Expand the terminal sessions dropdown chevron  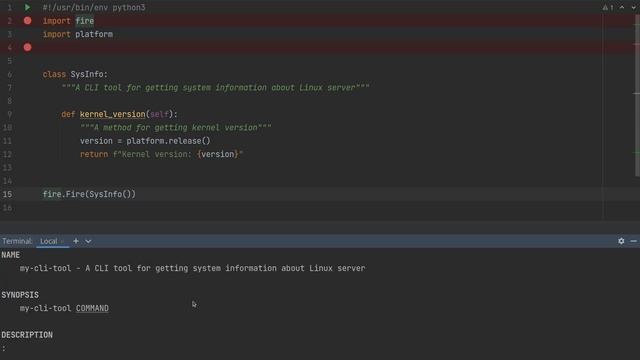click(88, 241)
